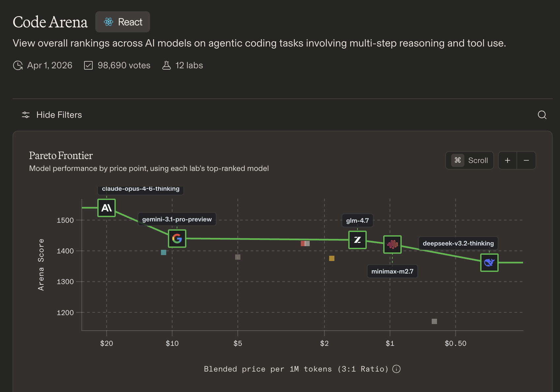Toggle the Hide Filters control
This screenshot has width=560, height=392.
pyautogui.click(x=52, y=115)
